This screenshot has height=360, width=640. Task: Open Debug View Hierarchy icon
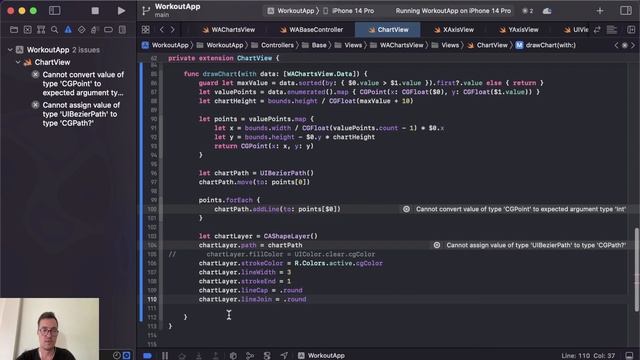pyautogui.click(x=233, y=356)
